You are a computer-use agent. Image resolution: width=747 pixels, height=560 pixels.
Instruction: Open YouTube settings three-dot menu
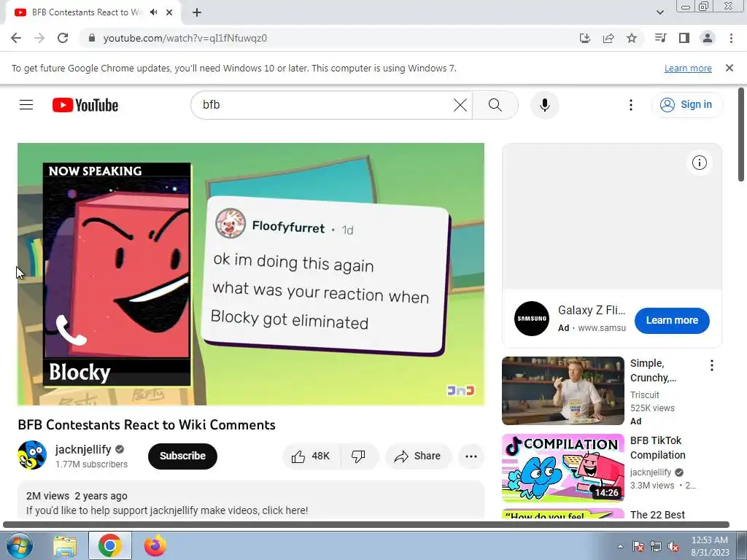point(631,105)
